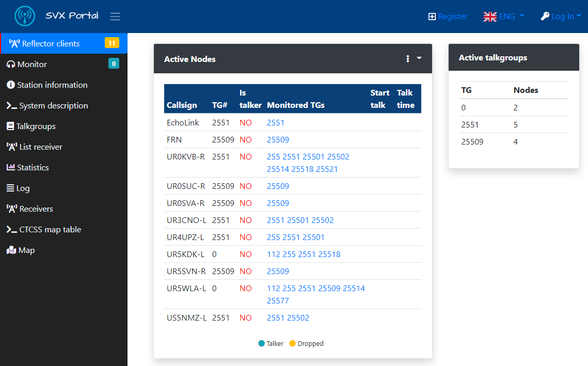The height and width of the screenshot is (366, 588).
Task: Click the SVX Portal antenna logo
Action: click(25, 17)
